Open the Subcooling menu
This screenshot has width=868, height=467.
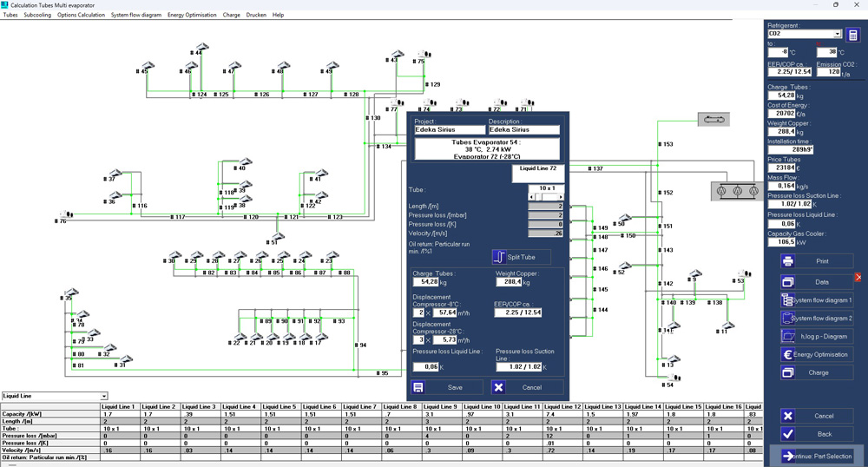(37, 15)
